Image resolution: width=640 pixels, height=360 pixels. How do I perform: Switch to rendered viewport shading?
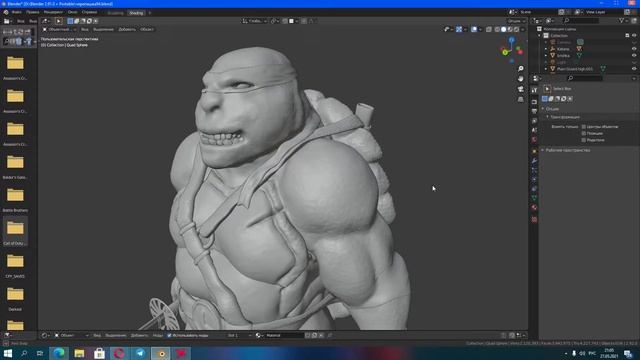click(516, 29)
